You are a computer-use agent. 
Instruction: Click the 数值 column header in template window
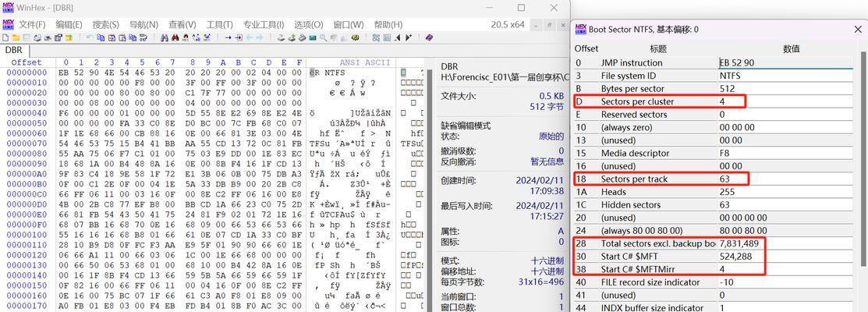[791, 48]
